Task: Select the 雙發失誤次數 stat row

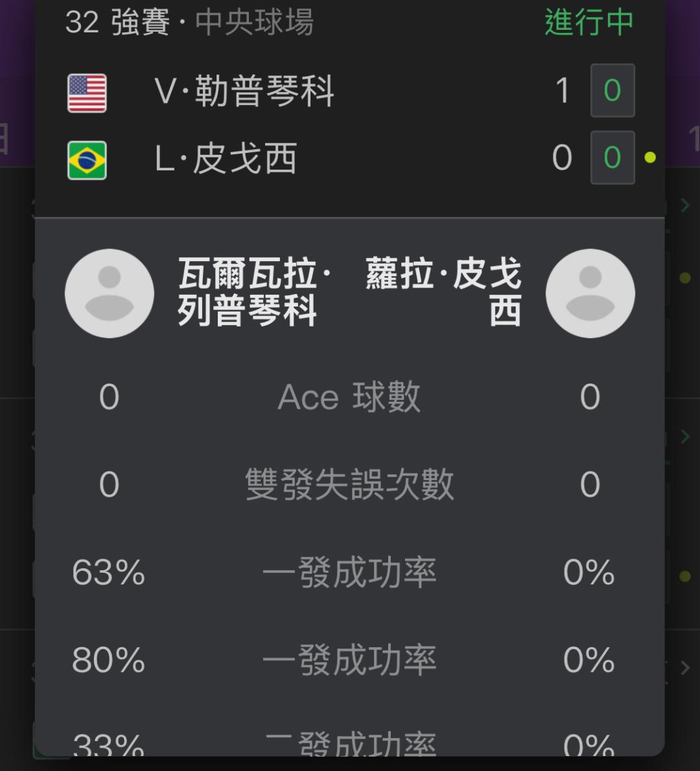Action: pos(349,485)
